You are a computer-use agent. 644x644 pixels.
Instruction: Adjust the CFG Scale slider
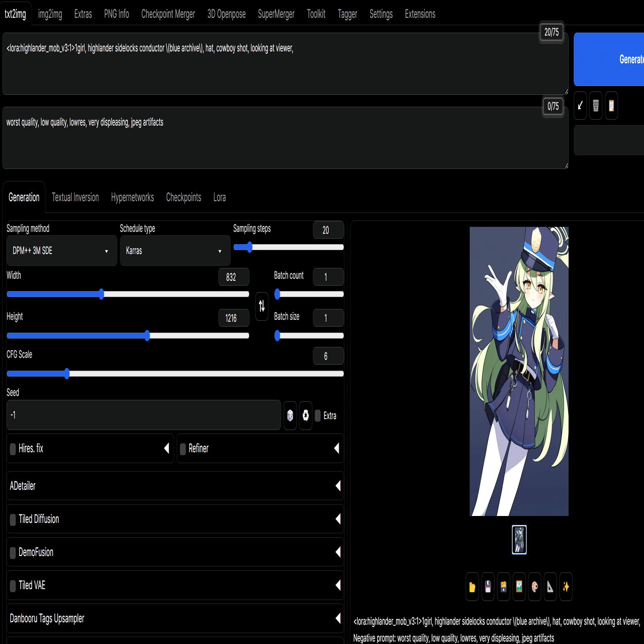pyautogui.click(x=175, y=374)
